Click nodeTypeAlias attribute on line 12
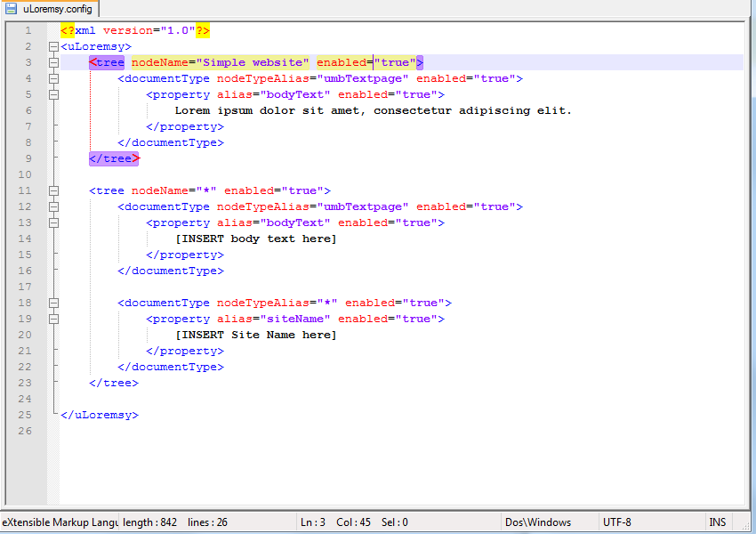756x534 pixels. pyautogui.click(x=312, y=207)
